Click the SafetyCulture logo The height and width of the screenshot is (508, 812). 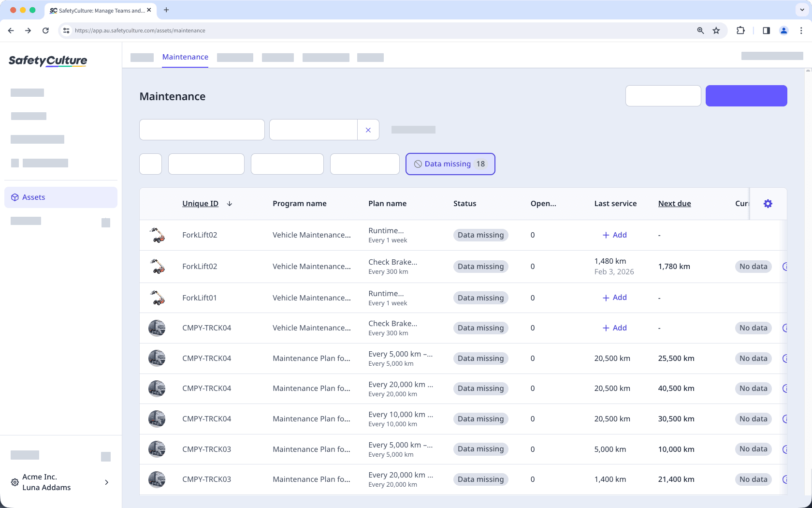tap(47, 61)
